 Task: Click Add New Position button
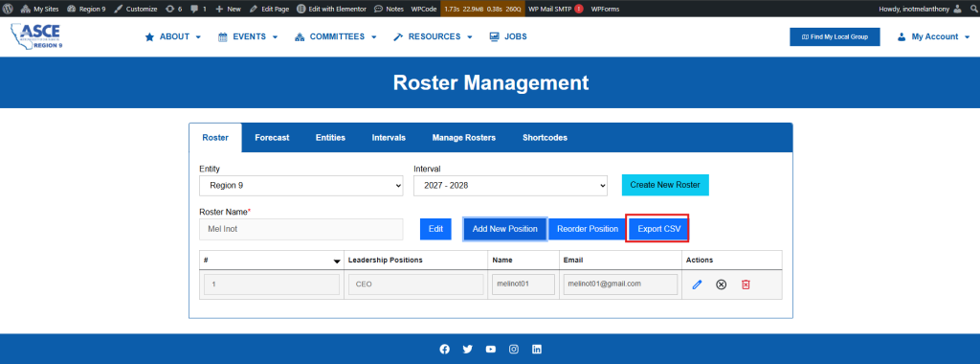point(505,229)
